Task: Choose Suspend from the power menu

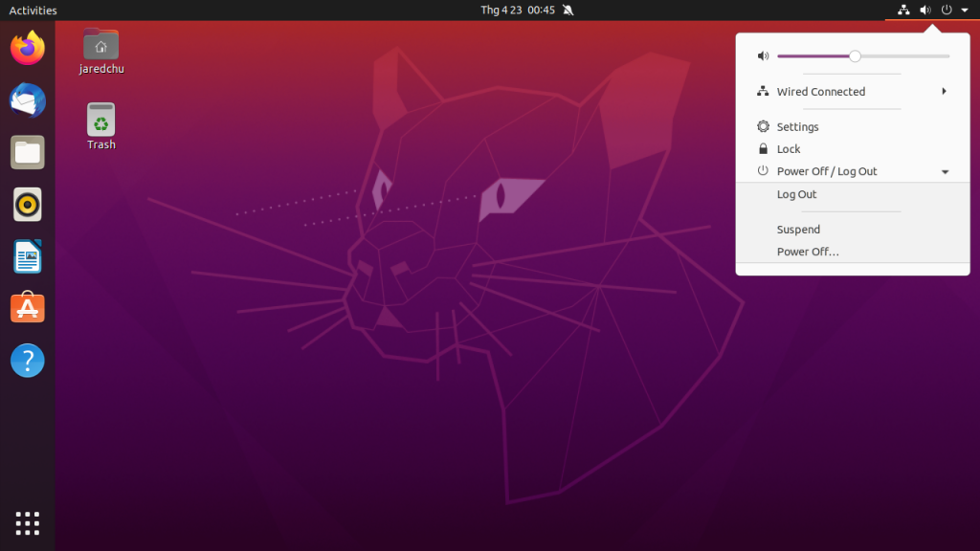Action: (798, 229)
